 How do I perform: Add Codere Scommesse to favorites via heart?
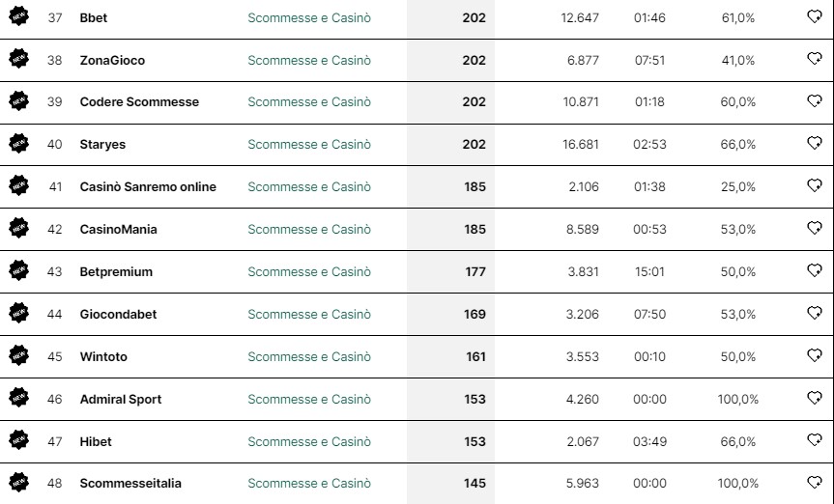pos(815,100)
